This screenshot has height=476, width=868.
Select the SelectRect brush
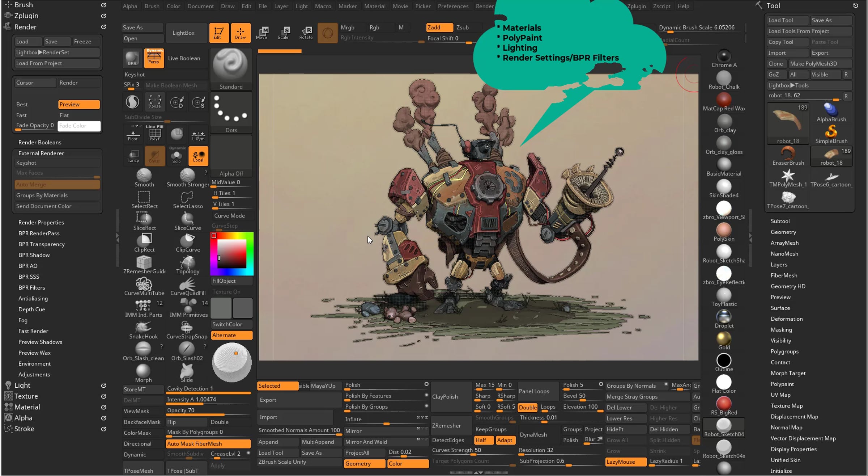(x=144, y=199)
